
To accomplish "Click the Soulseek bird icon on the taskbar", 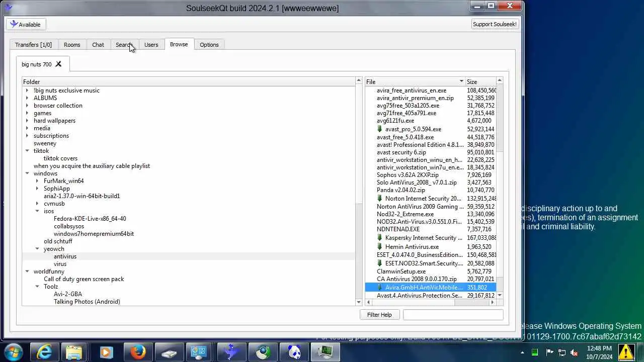I will coord(231,352).
